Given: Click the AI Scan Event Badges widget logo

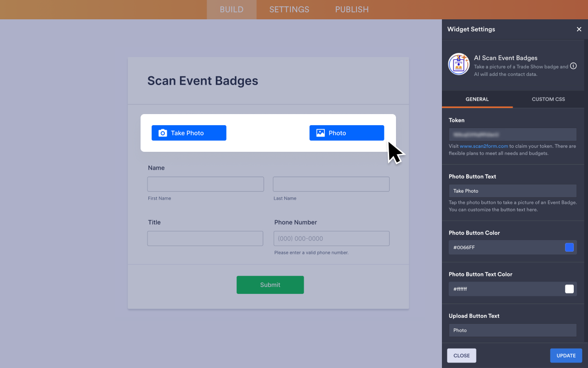Looking at the screenshot, I should (x=458, y=64).
